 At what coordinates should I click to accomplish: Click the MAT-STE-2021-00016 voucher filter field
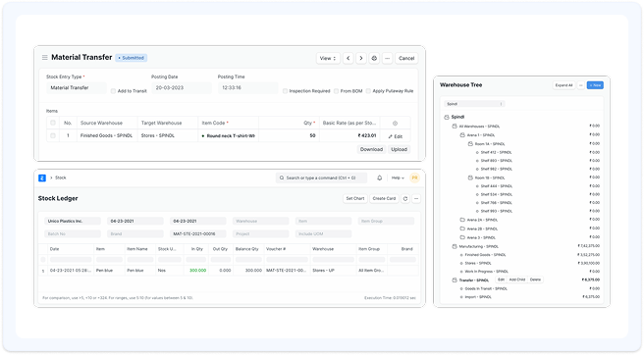coord(197,234)
